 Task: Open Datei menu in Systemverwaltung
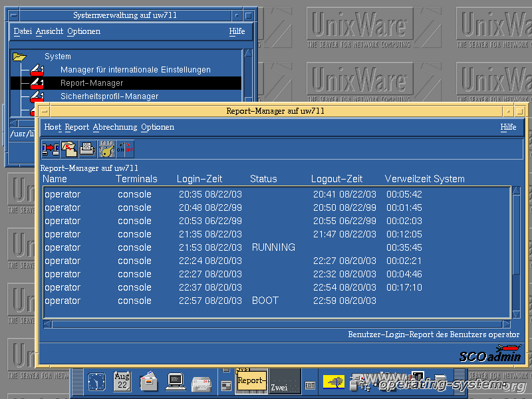(23, 31)
